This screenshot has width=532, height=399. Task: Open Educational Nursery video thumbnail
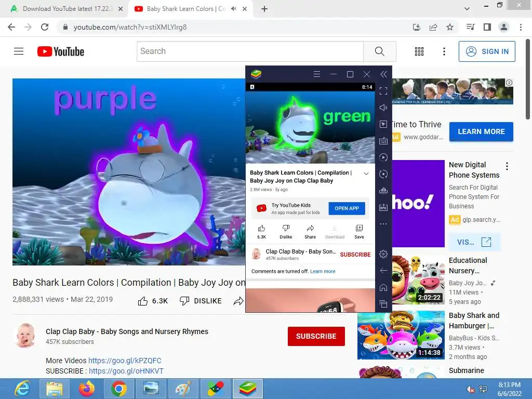[x=418, y=280]
